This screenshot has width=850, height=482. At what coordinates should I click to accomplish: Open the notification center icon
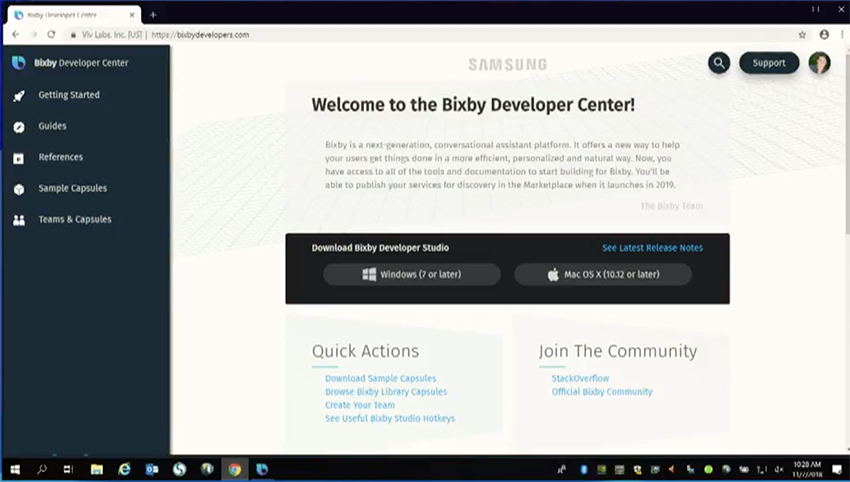point(837,470)
